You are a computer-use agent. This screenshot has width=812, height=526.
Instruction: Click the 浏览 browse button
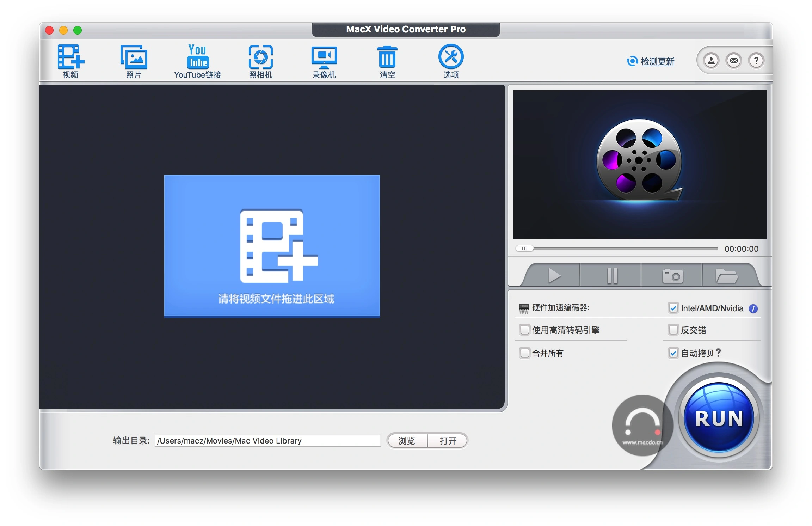[x=407, y=441]
